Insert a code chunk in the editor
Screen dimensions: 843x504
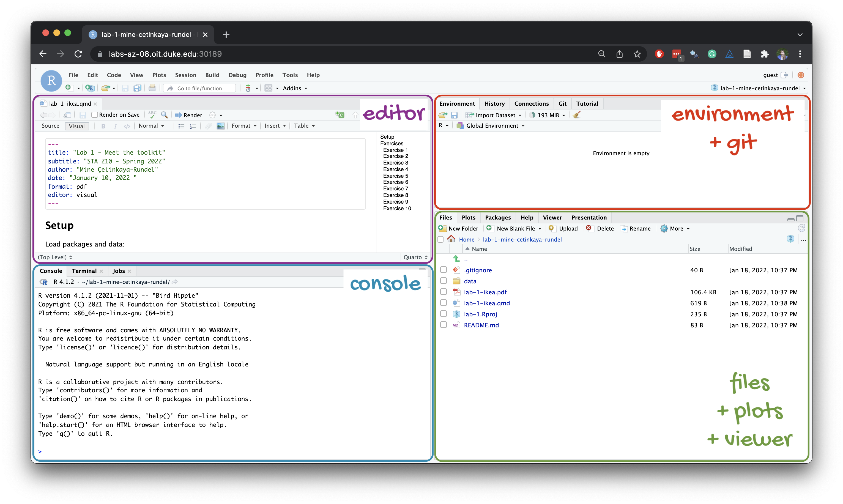click(340, 115)
